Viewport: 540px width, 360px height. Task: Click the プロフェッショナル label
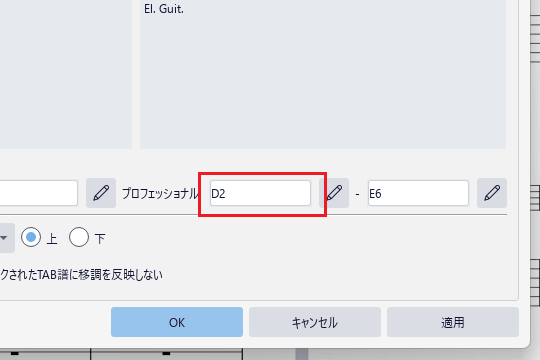(x=160, y=193)
